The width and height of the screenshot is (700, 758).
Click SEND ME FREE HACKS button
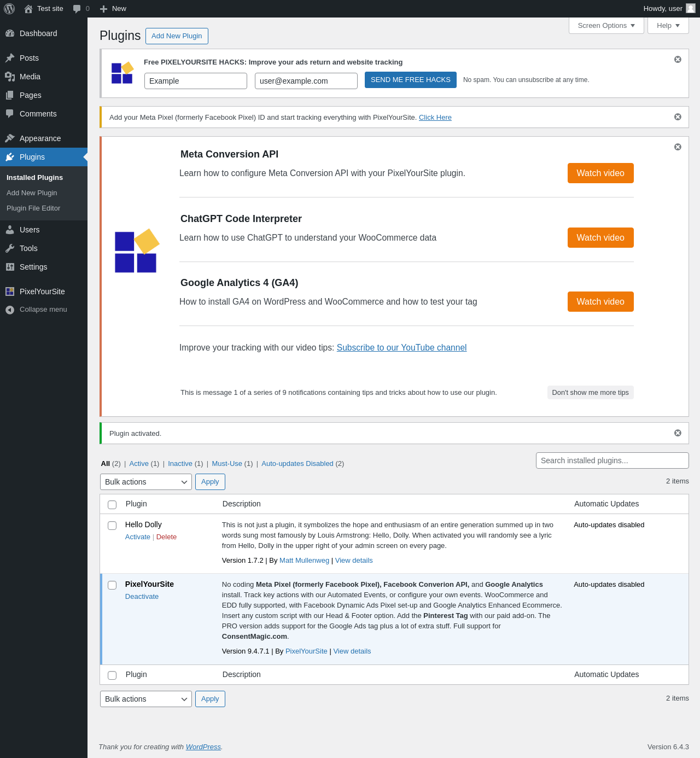pos(411,80)
